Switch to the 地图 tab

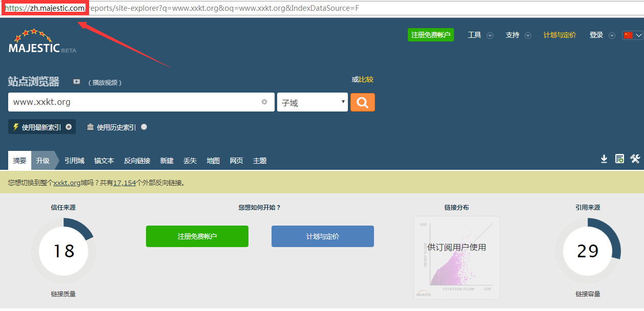point(213,161)
